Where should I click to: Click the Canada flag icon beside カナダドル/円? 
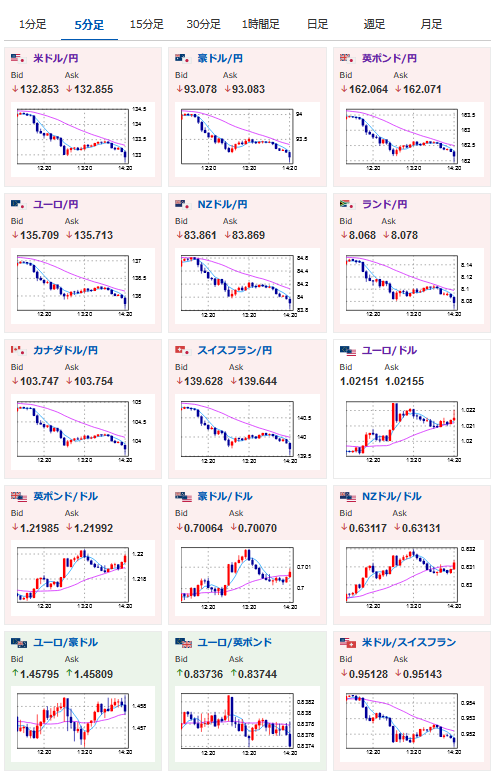(18, 350)
